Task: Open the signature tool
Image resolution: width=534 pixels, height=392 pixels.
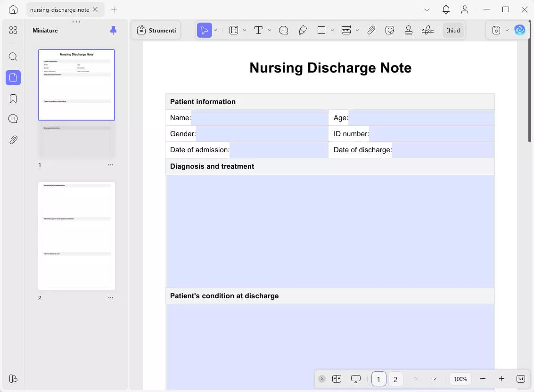Action: pyautogui.click(x=427, y=30)
